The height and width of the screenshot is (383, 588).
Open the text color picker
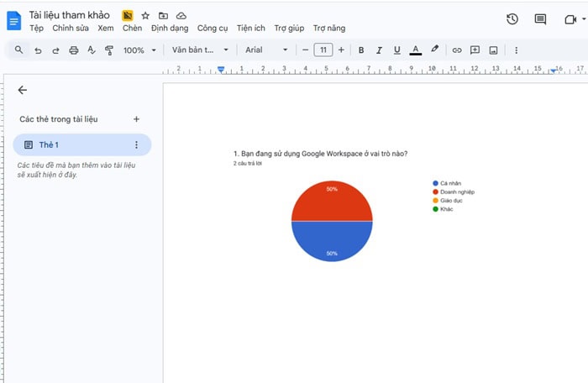coord(415,50)
